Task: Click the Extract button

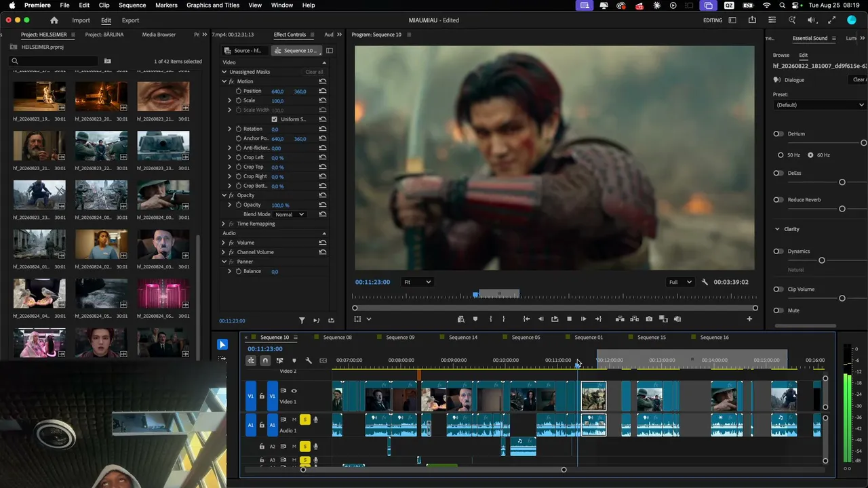Action: 635,319
